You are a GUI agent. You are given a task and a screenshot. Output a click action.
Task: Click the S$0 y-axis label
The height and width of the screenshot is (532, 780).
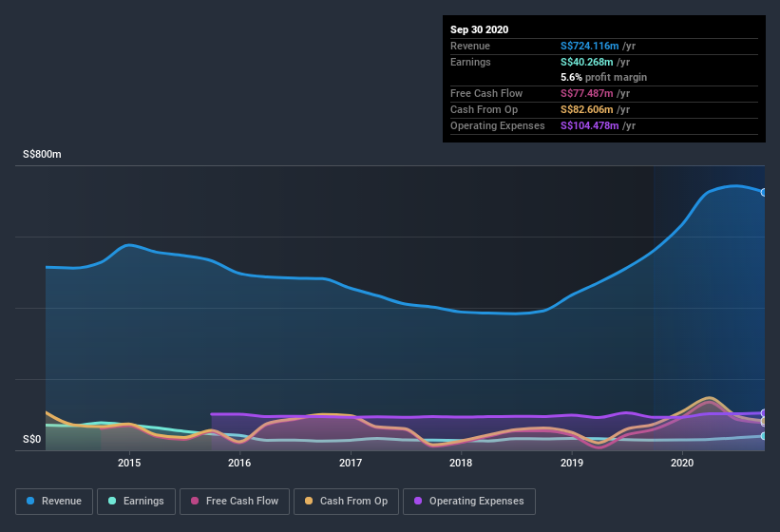point(32,439)
